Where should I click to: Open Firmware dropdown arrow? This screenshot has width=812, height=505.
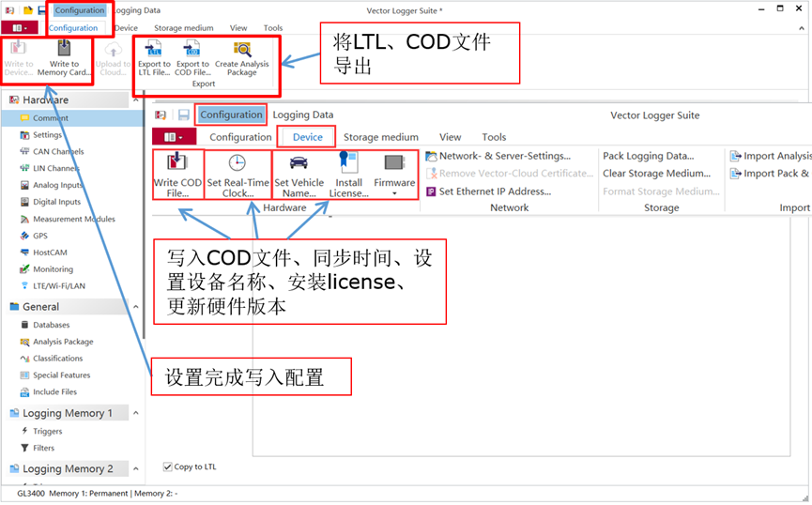(x=394, y=193)
